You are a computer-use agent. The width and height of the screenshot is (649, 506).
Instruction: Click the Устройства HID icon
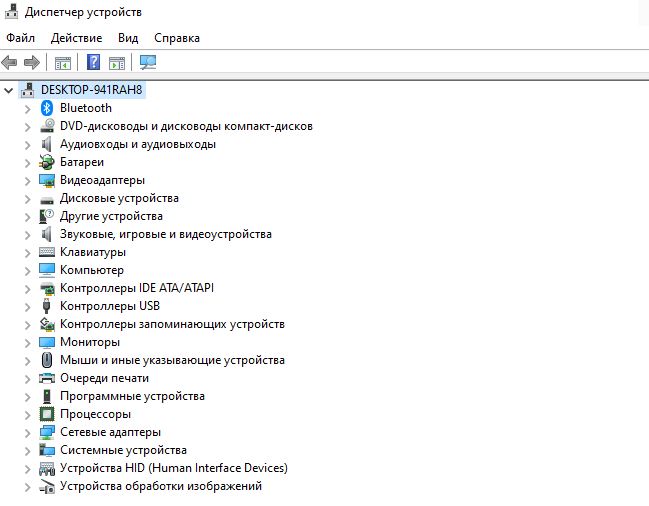click(x=47, y=468)
